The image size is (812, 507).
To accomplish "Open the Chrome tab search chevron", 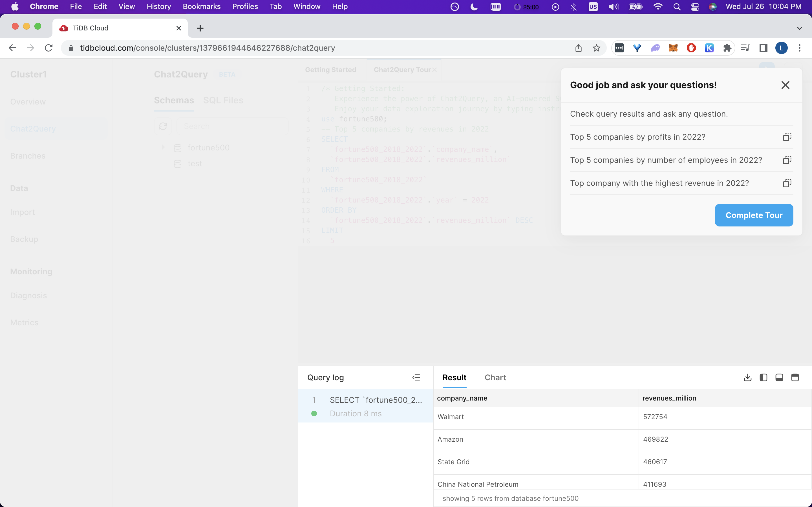I will tap(799, 28).
